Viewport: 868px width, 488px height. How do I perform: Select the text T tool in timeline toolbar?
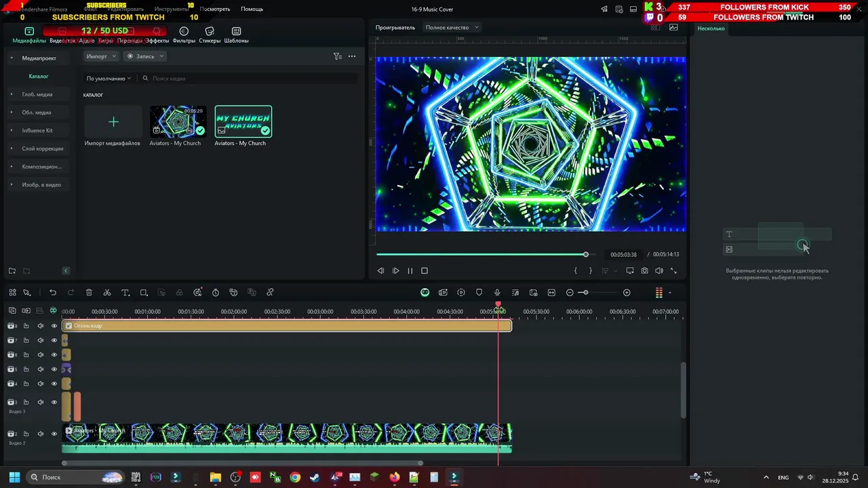click(125, 293)
